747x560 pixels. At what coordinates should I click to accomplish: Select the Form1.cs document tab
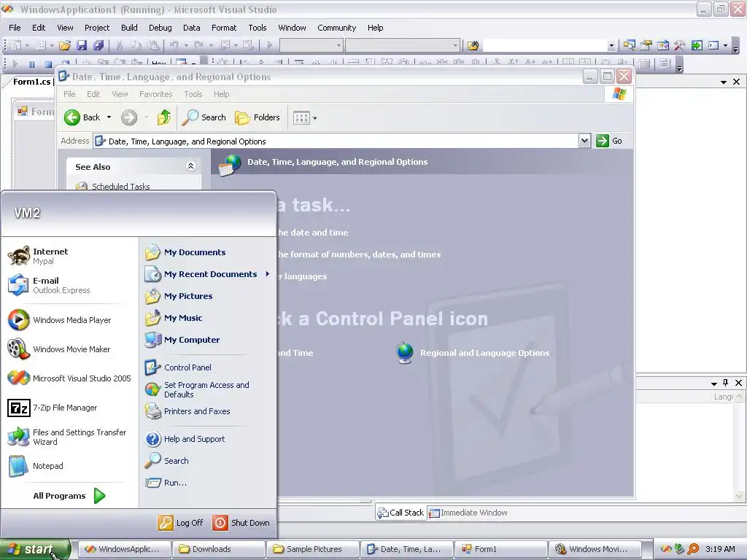point(31,82)
